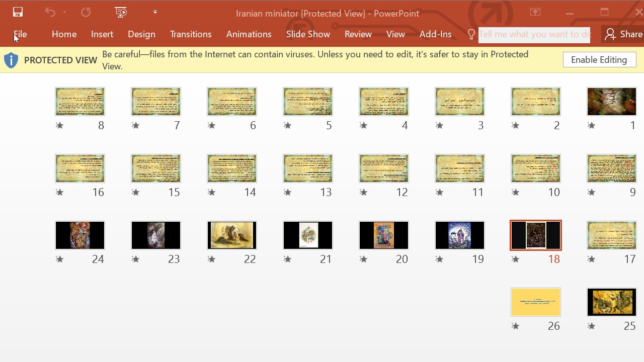Click the Tell me lightbulb icon
Image resolution: width=644 pixels, height=362 pixels.
point(471,34)
